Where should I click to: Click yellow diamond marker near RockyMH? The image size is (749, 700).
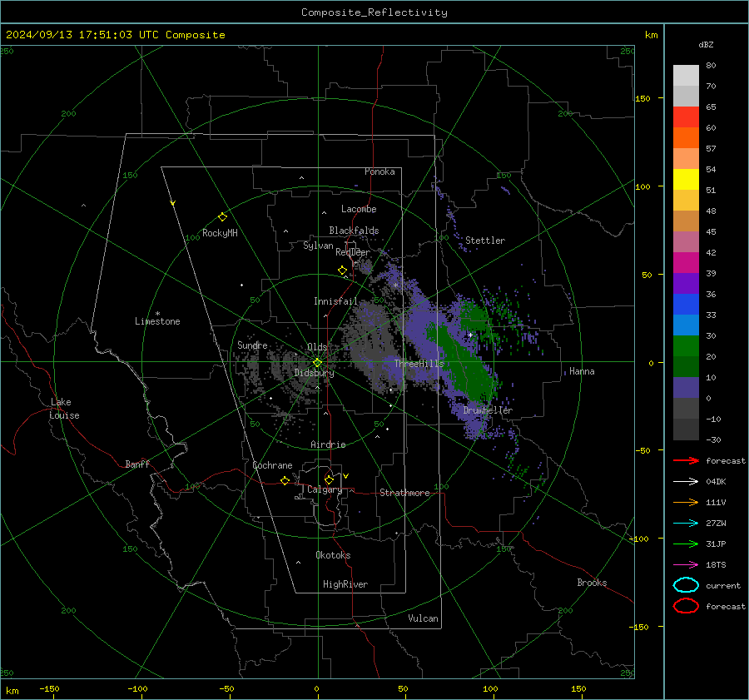222,217
